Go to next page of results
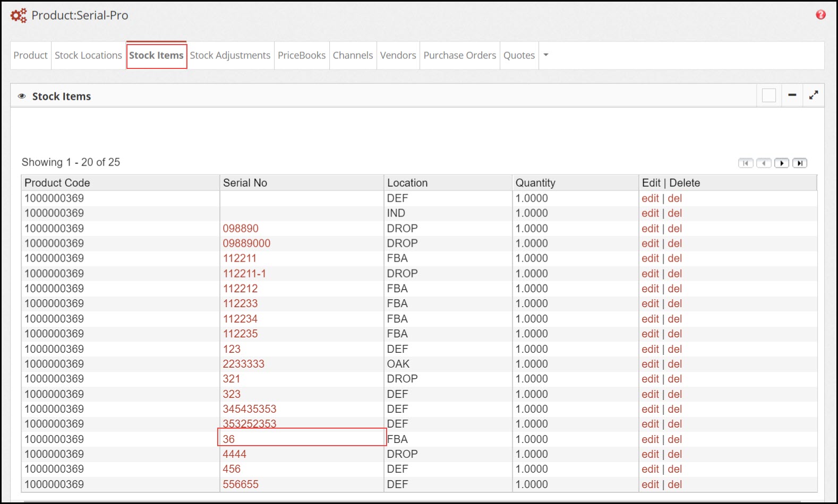The width and height of the screenshot is (838, 504). pyautogui.click(x=782, y=163)
